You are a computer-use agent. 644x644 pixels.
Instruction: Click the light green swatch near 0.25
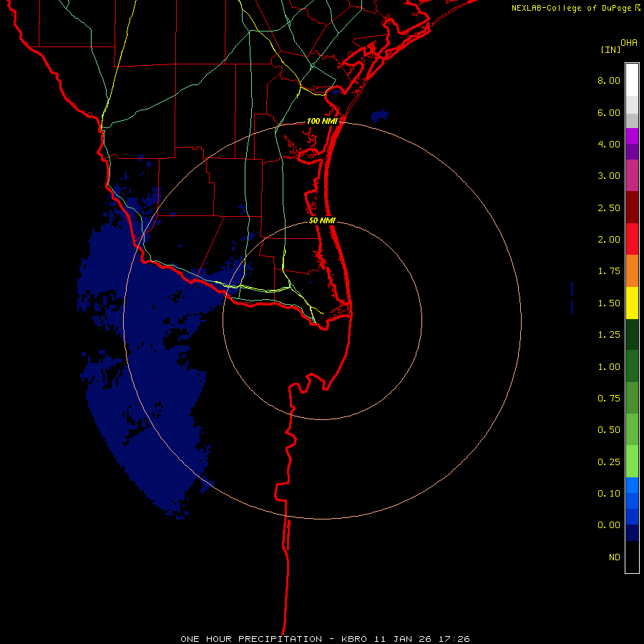(x=632, y=462)
